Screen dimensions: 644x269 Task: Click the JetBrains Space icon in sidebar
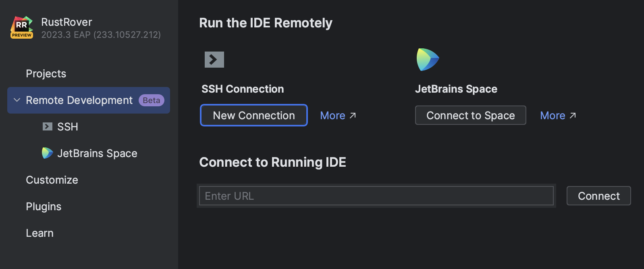pyautogui.click(x=48, y=153)
